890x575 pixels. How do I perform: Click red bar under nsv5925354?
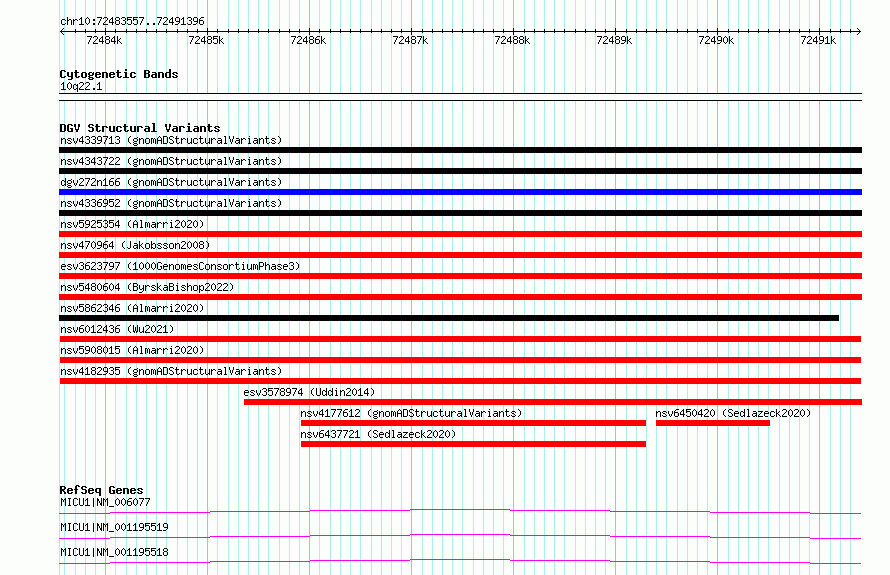(460, 234)
